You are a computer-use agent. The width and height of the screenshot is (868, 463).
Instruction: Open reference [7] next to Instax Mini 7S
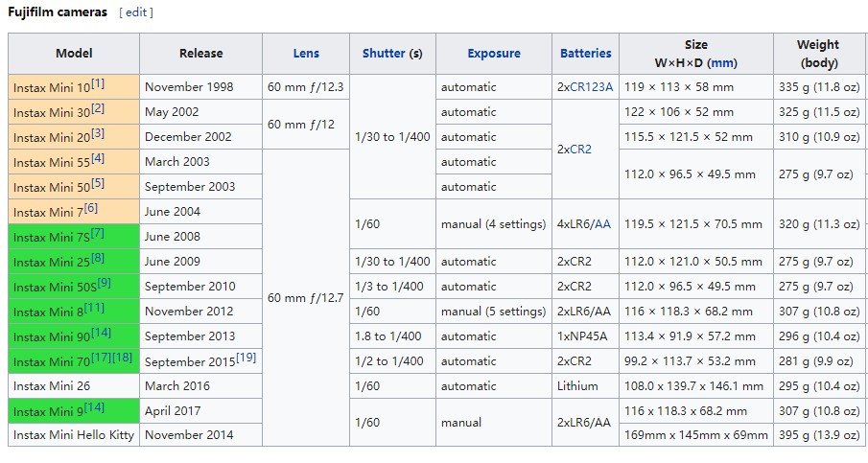98,233
